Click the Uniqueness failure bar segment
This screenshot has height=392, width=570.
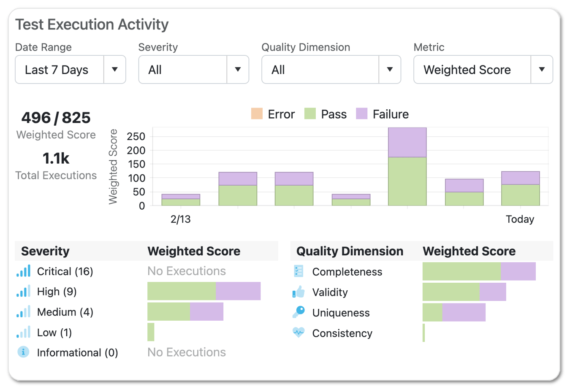pos(464,312)
